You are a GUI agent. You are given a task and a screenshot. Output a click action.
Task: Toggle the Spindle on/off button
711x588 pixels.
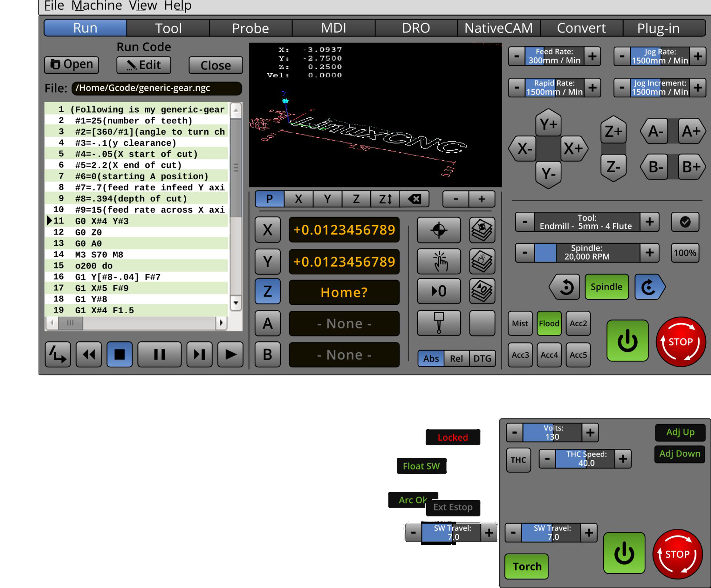point(607,287)
